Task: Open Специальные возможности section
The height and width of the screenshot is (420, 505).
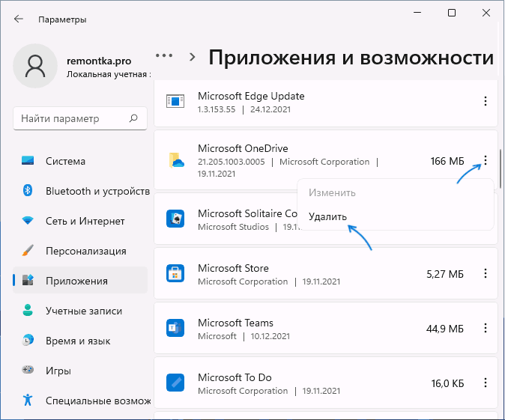Action: 80,401
